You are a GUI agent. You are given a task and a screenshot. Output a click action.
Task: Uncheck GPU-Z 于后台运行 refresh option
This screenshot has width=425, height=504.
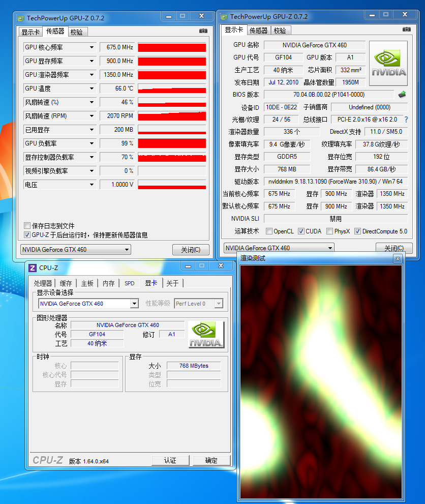(27, 235)
